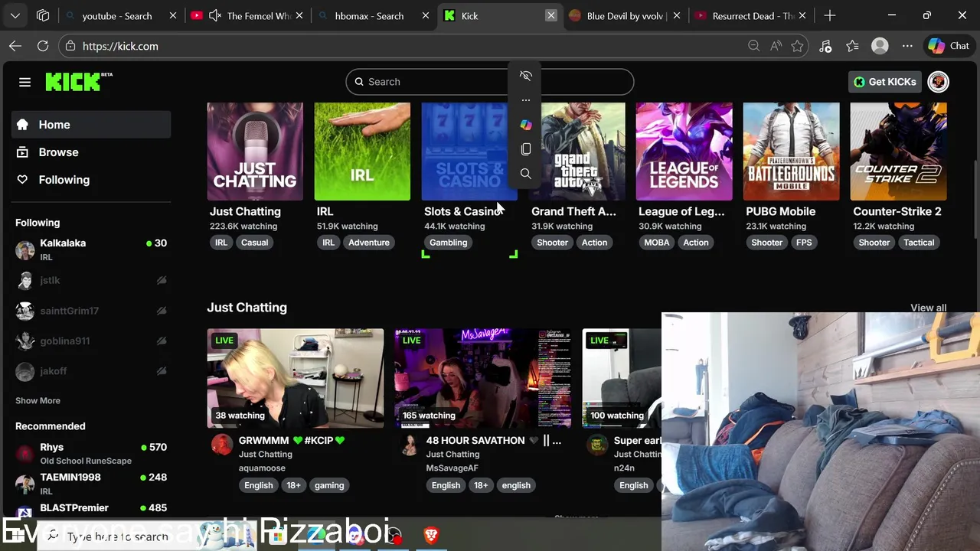Open MsSavageAF streamer avatar
Image resolution: width=980 pixels, height=551 pixels.
tap(410, 445)
